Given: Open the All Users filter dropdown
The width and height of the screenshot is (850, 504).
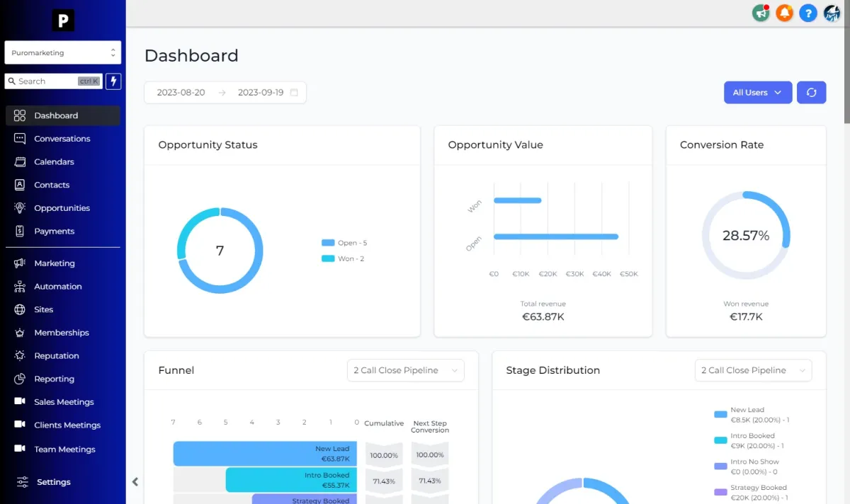Looking at the screenshot, I should pyautogui.click(x=758, y=92).
